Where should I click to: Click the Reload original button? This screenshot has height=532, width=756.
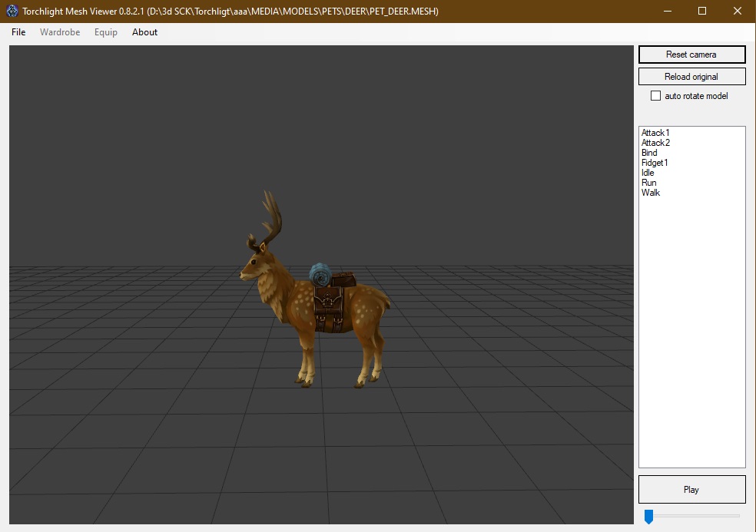692,77
